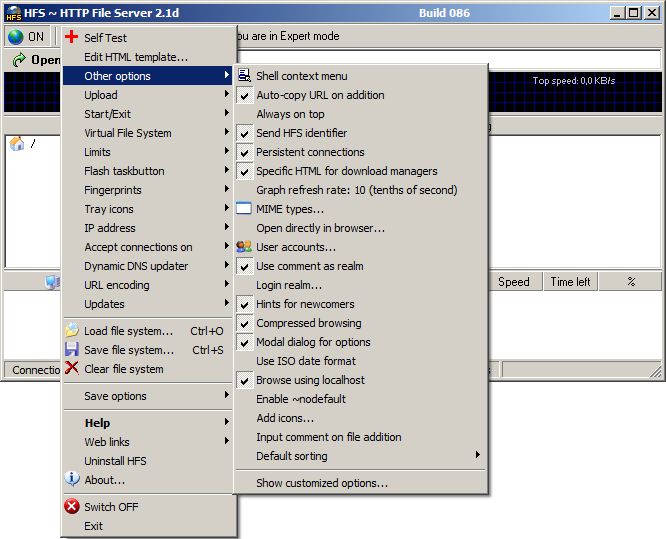Click the Save file system floppy icon
This screenshot has height=539, width=666.
(x=72, y=350)
